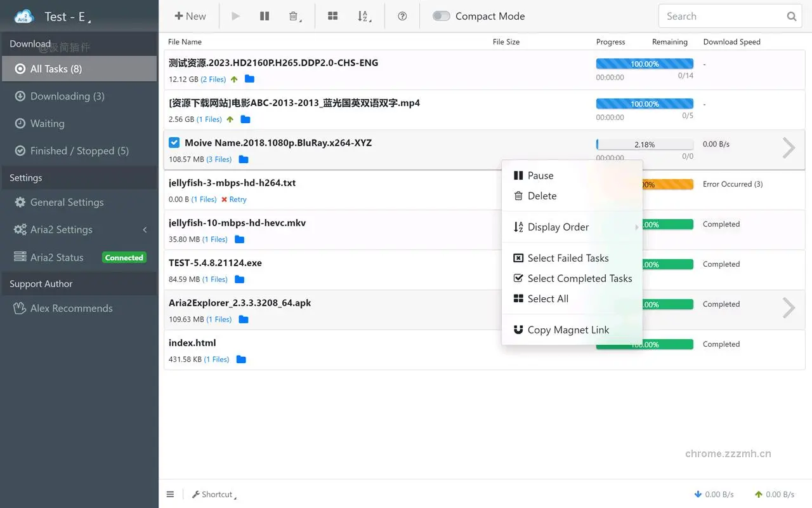Open folder icon for 测试资源.2023 task
Image resolution: width=812 pixels, height=508 pixels.
pos(249,79)
